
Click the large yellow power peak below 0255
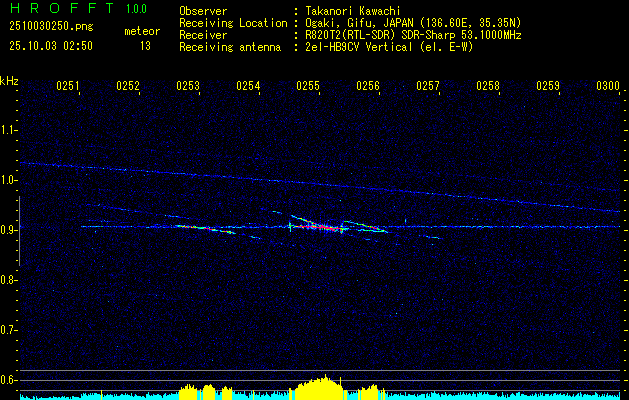(x=318, y=387)
